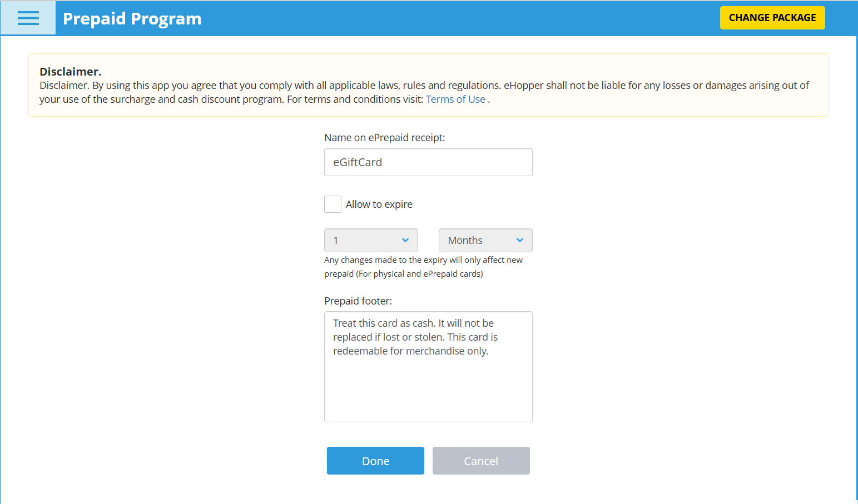Image resolution: width=858 pixels, height=504 pixels.
Task: Click the 'Allow to expire' label text
Action: 379,204
